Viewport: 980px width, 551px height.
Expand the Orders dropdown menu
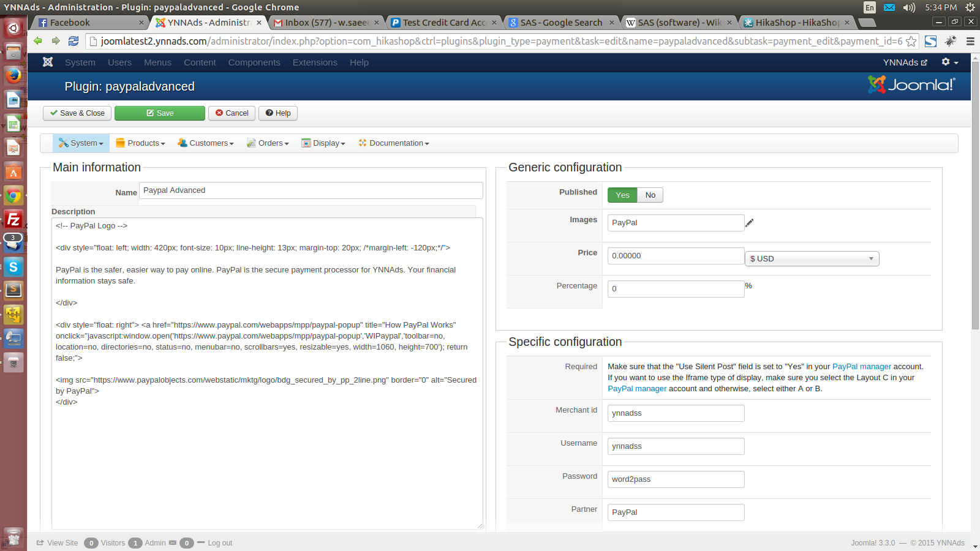pos(268,143)
